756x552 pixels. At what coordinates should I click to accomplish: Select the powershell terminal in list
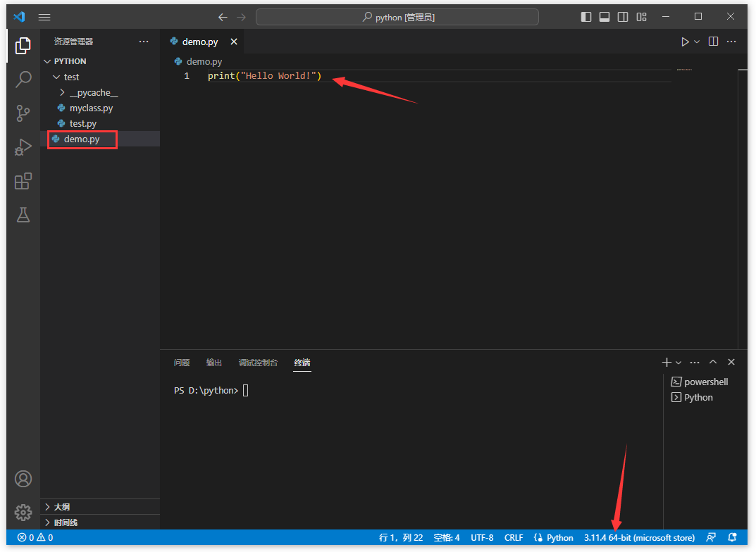click(x=705, y=382)
